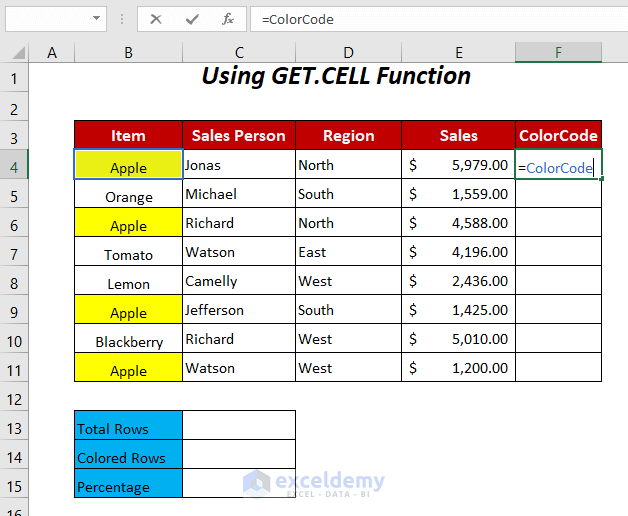Click the Cancel formula X icon
This screenshot has width=628, height=516.
pyautogui.click(x=156, y=19)
